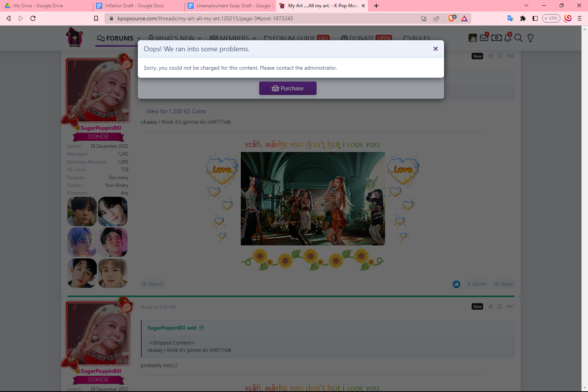This screenshot has width=588, height=392.
Task: Open FORUM GUIDE nav item
Action: click(297, 38)
